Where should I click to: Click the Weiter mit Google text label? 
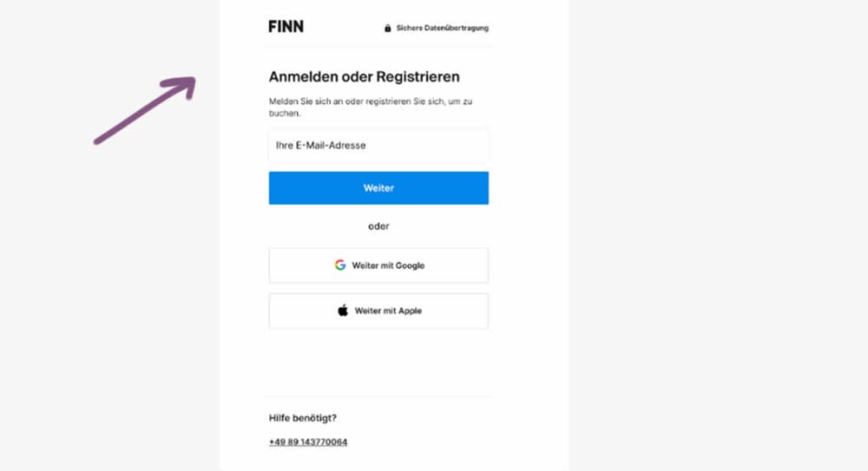coord(388,265)
